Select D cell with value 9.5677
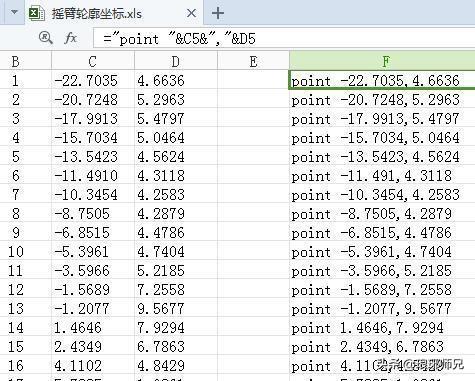This screenshot has width=475, height=381. pos(176,308)
